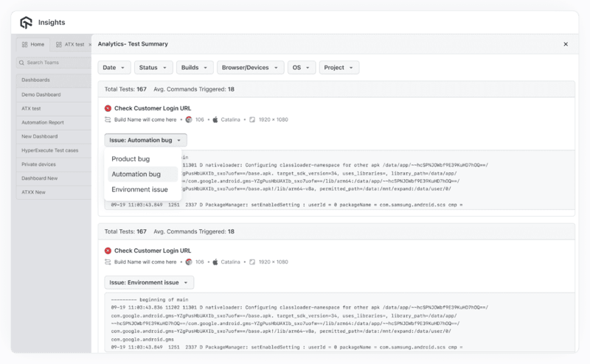Open ATX test in the sidebar list
Image resolution: width=590 pixels, height=364 pixels.
tap(54, 108)
